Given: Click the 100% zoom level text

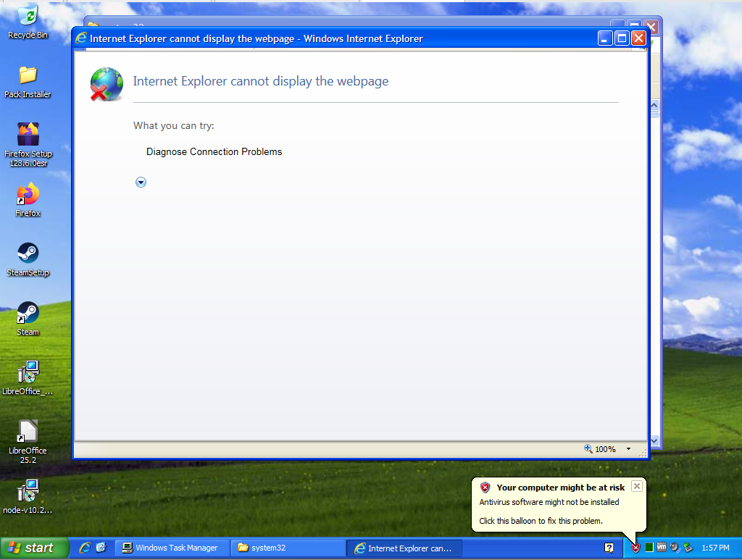Looking at the screenshot, I should tap(605, 449).
